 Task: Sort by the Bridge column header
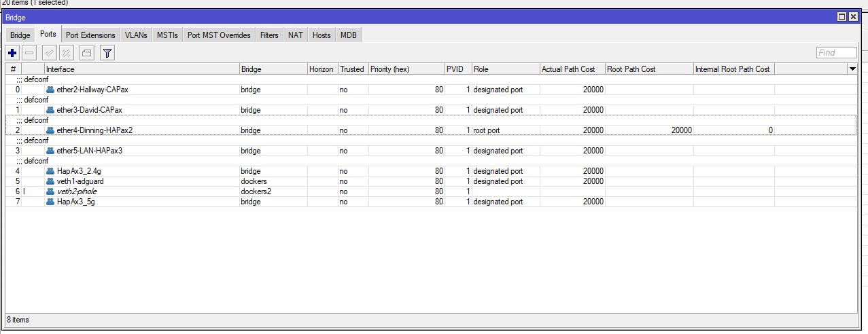pyautogui.click(x=273, y=69)
